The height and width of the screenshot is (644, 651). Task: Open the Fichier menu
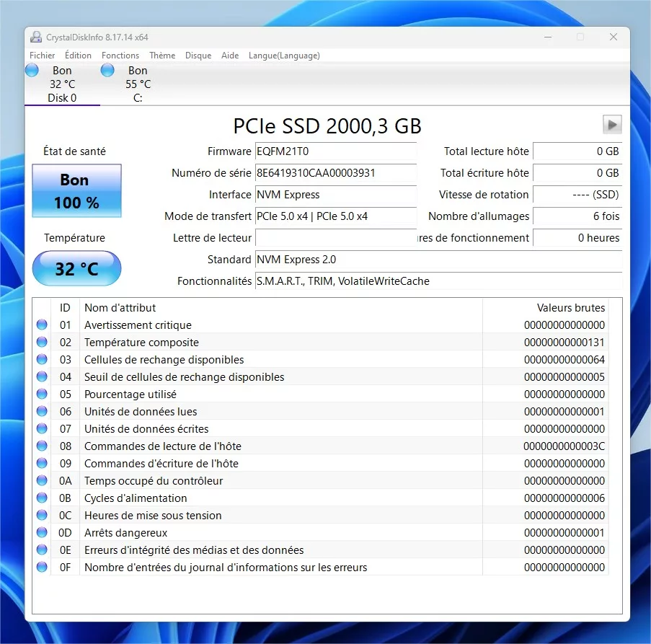tap(42, 56)
